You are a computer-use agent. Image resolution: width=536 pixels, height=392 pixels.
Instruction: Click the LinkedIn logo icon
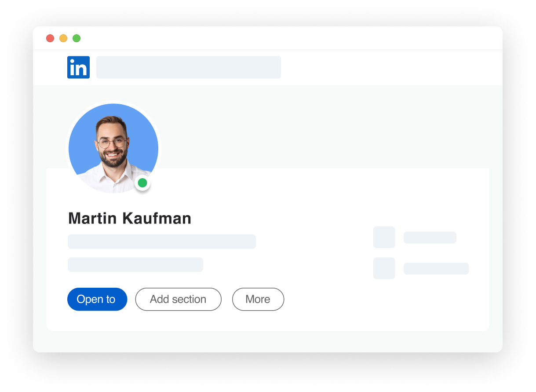click(78, 67)
